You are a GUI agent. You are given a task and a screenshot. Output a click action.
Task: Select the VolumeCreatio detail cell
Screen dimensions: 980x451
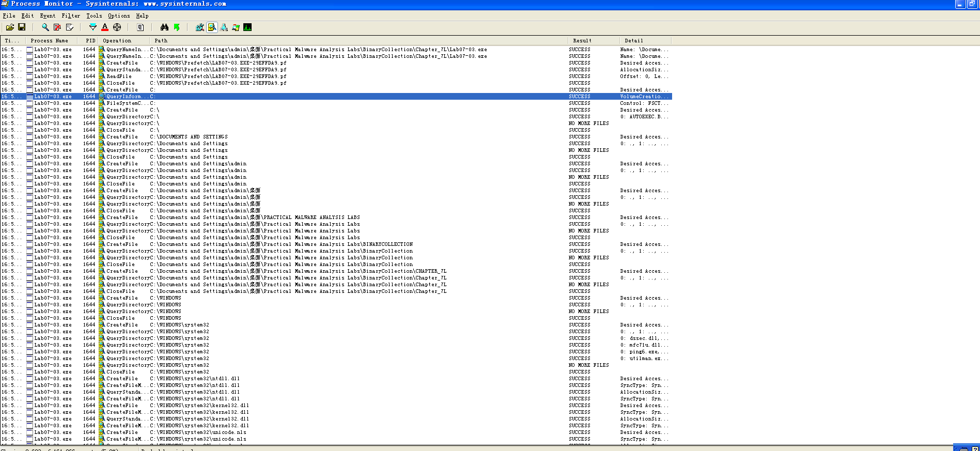pyautogui.click(x=644, y=97)
